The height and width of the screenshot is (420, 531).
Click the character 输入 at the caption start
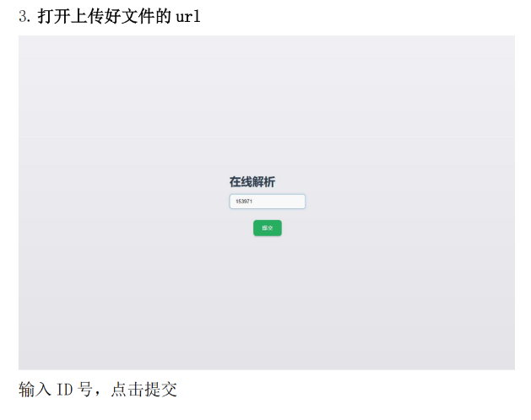pos(35,389)
